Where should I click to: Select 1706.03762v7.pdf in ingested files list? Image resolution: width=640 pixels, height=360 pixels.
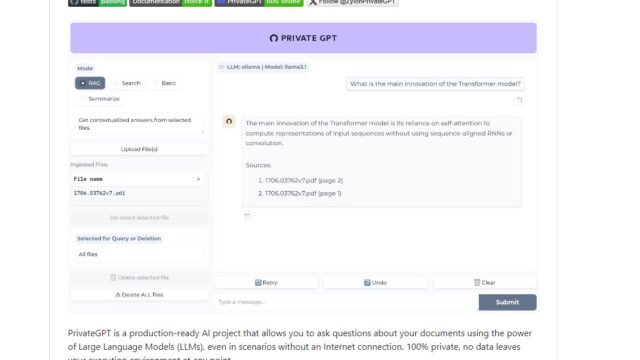click(x=99, y=193)
